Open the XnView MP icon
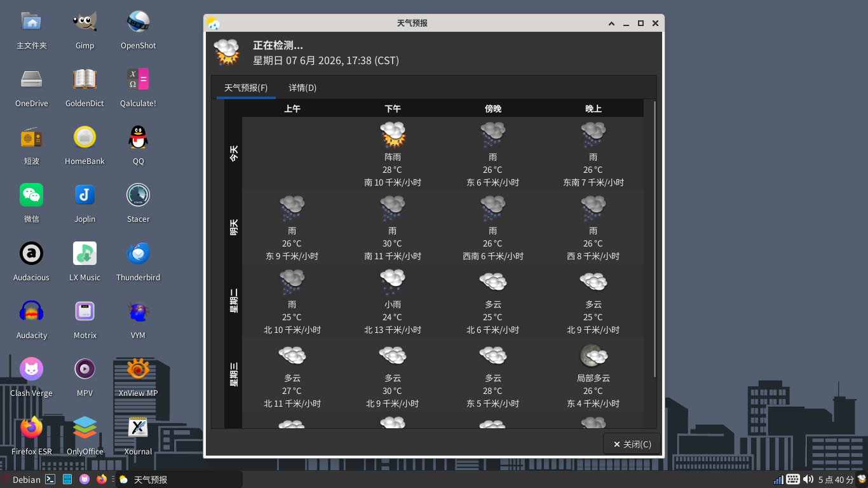This screenshot has height=488, width=868. pyautogui.click(x=138, y=376)
